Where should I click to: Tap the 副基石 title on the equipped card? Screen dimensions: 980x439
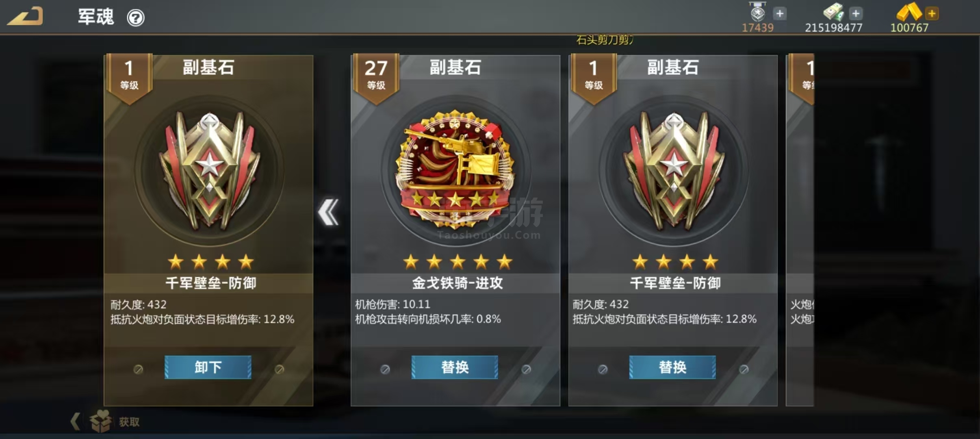coord(208,67)
